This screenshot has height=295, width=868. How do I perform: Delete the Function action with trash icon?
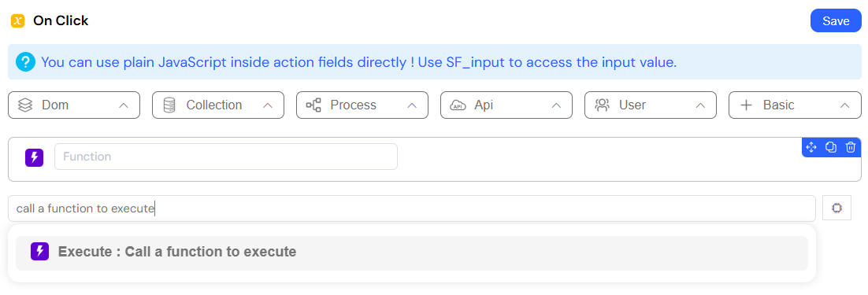point(851,148)
